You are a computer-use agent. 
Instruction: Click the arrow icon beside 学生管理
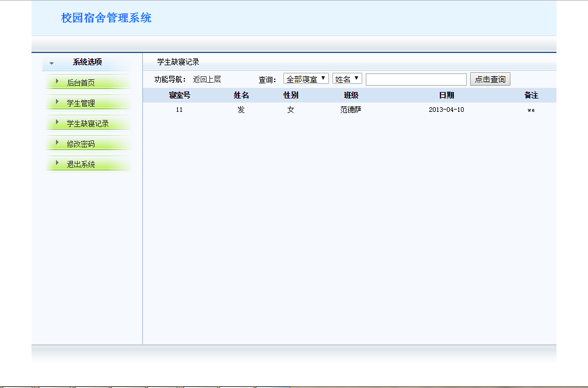click(x=57, y=101)
